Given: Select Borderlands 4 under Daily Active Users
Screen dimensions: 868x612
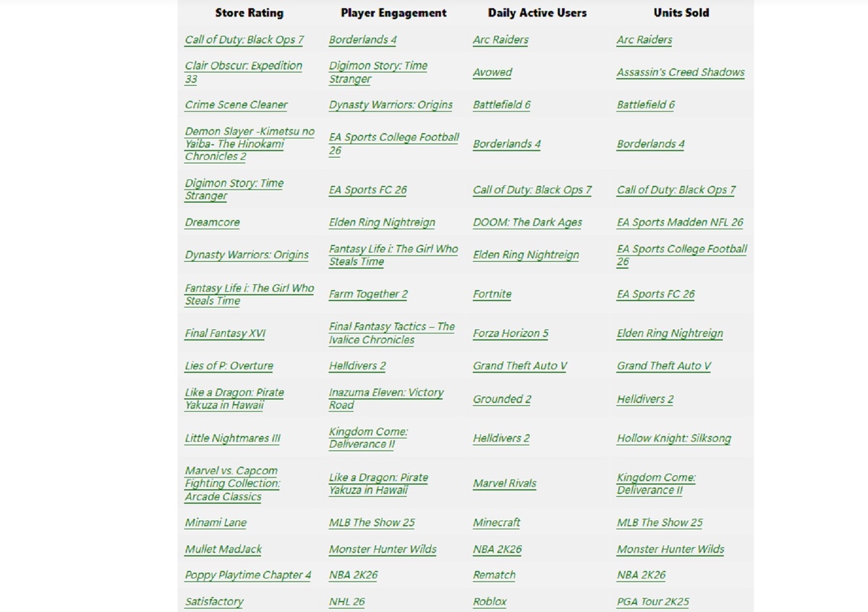Looking at the screenshot, I should pos(506,144).
